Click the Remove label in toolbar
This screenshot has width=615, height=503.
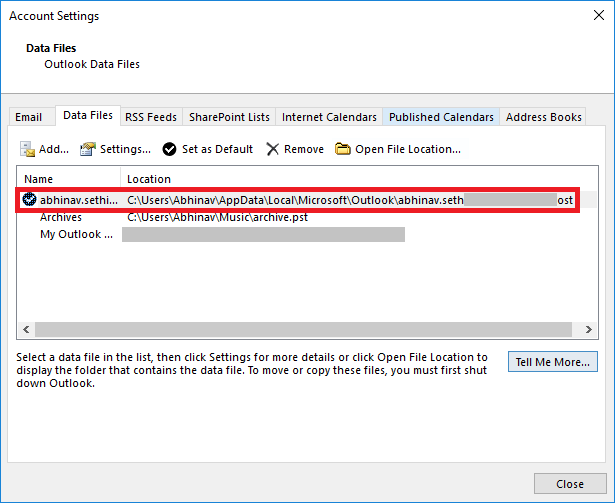click(x=304, y=149)
